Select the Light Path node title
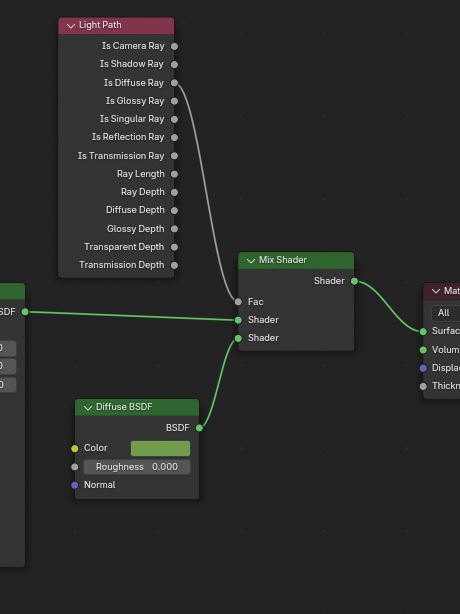 pos(100,25)
